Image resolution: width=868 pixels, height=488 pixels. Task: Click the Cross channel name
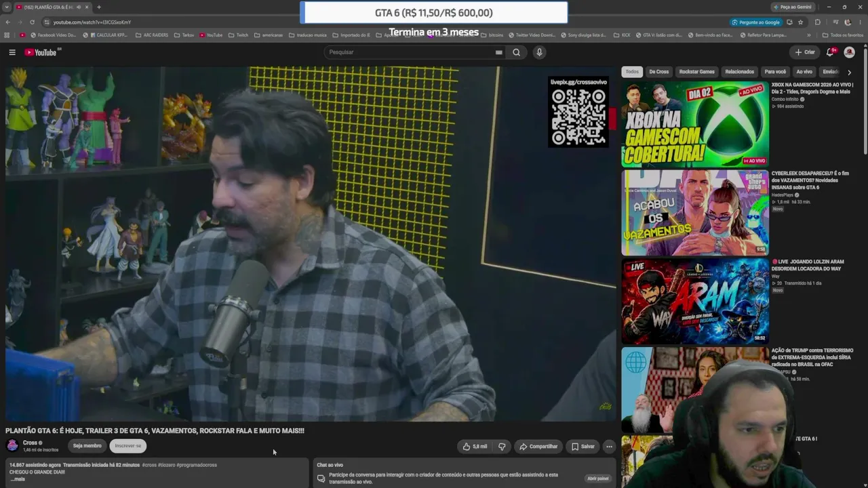click(30, 443)
